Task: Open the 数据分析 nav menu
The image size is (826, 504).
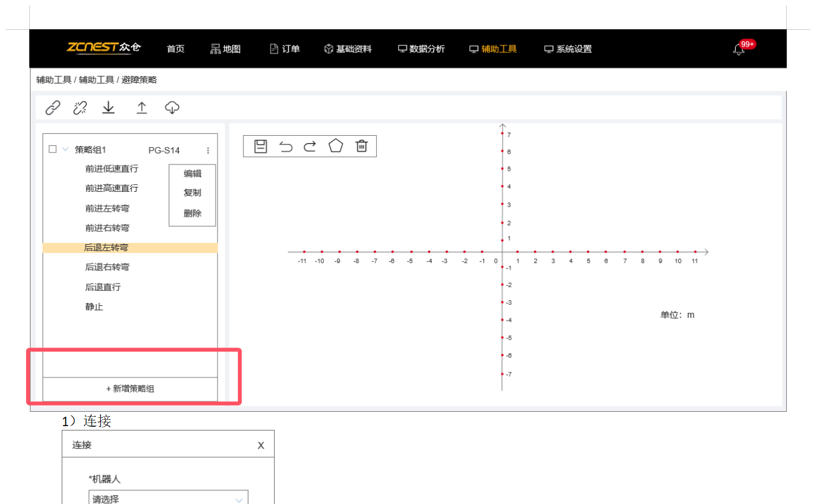Action: tap(421, 49)
